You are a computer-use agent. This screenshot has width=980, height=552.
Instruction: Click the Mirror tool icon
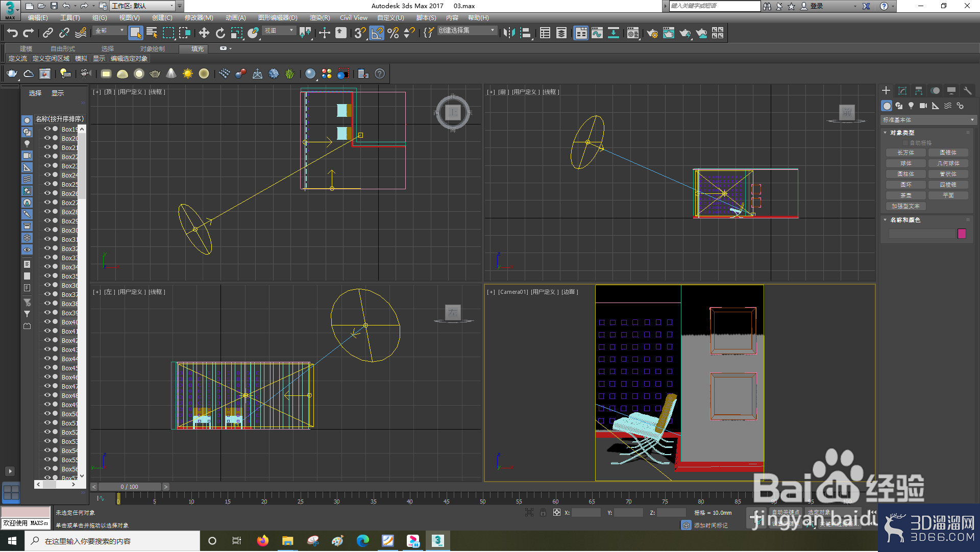coord(509,33)
